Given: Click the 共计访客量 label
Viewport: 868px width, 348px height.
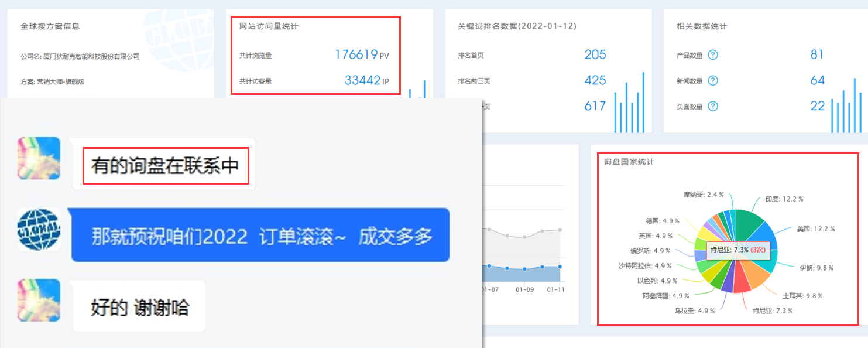Looking at the screenshot, I should pyautogui.click(x=255, y=81).
